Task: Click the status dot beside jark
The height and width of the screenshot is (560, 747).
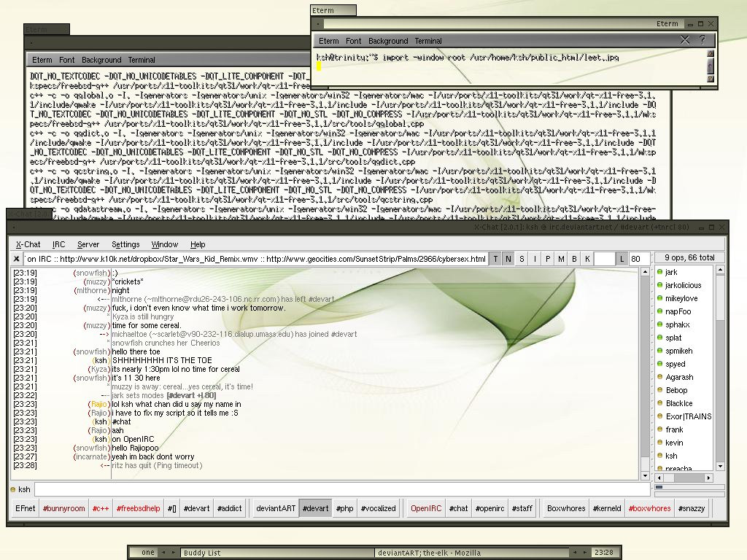Action: pyautogui.click(x=659, y=272)
